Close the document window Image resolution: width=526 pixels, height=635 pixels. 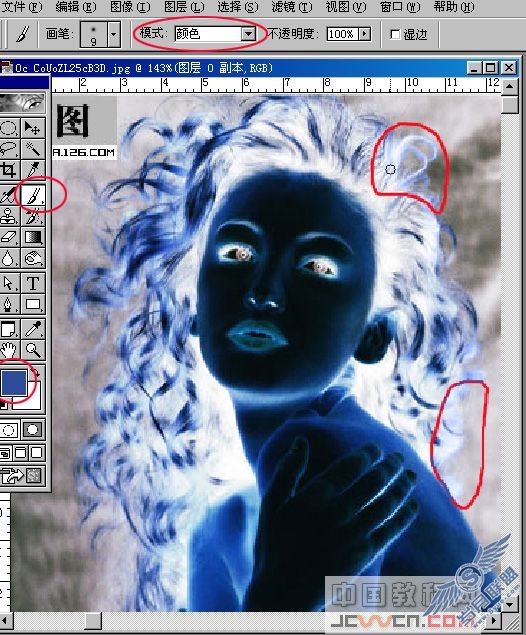509,68
